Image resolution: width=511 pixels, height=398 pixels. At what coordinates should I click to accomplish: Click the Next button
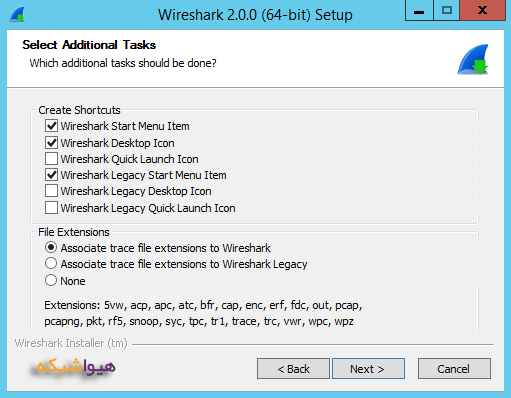pos(368,369)
